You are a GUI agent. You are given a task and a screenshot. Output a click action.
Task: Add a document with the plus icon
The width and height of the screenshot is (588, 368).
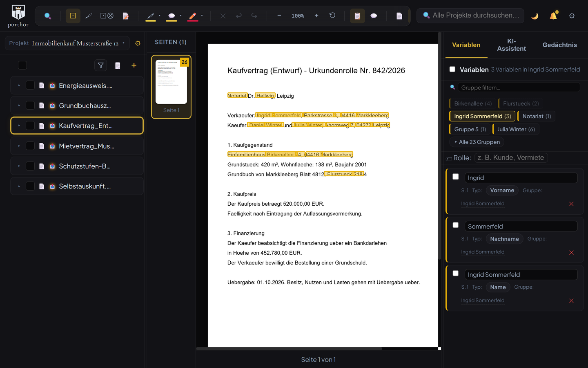(134, 65)
